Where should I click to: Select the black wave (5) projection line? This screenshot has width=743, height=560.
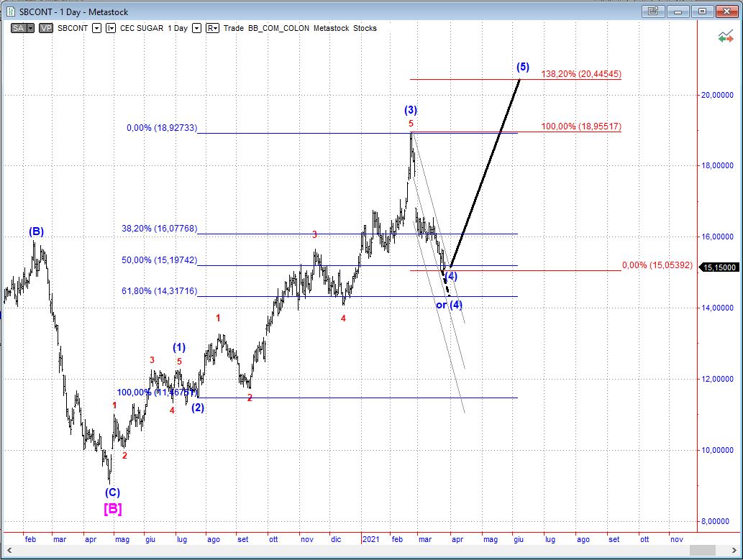click(x=485, y=173)
